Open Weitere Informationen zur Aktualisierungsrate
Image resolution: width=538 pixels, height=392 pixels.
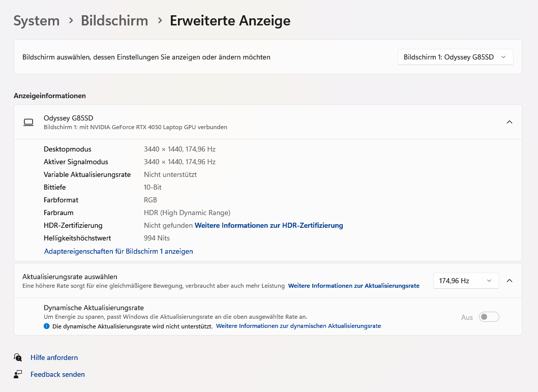[x=353, y=286]
